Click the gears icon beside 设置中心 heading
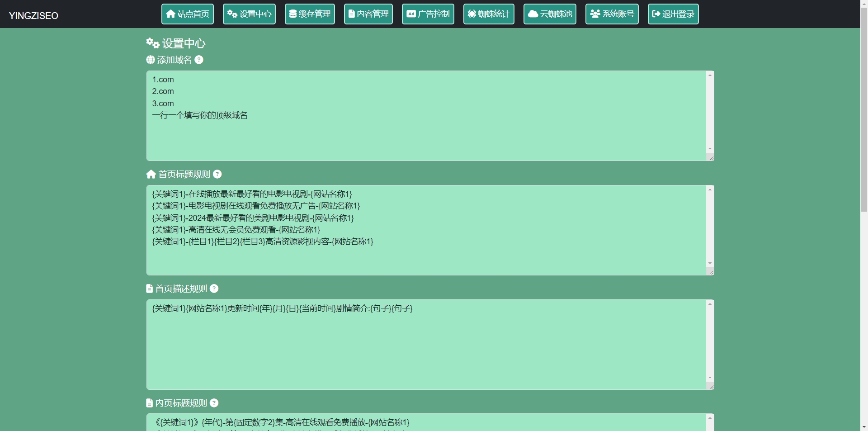This screenshot has height=431, width=868. point(153,43)
